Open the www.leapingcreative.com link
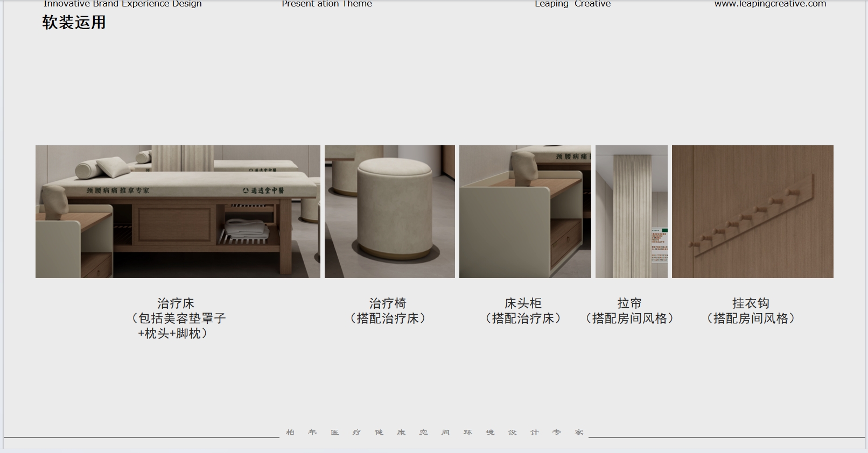Viewport: 868px width, 453px height. (769, 4)
